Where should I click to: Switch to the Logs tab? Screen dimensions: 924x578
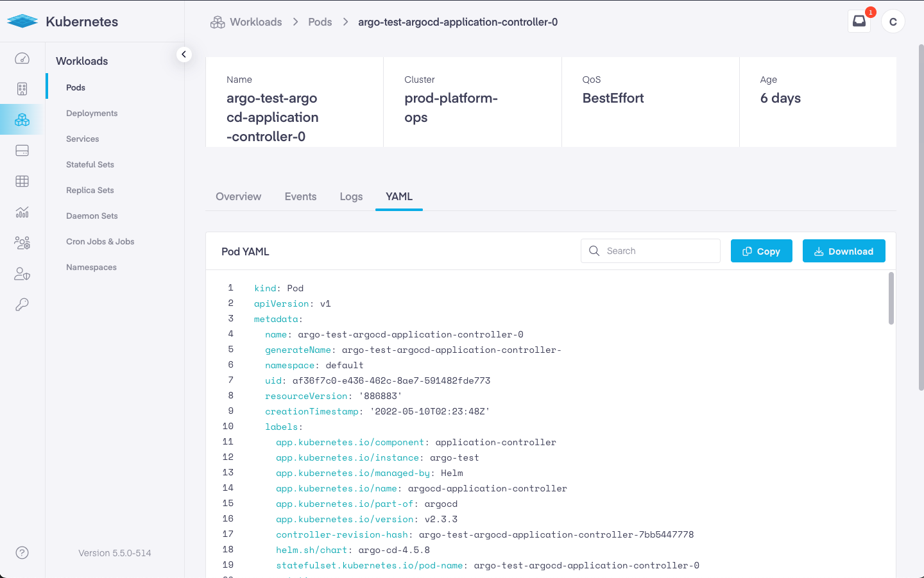click(351, 196)
